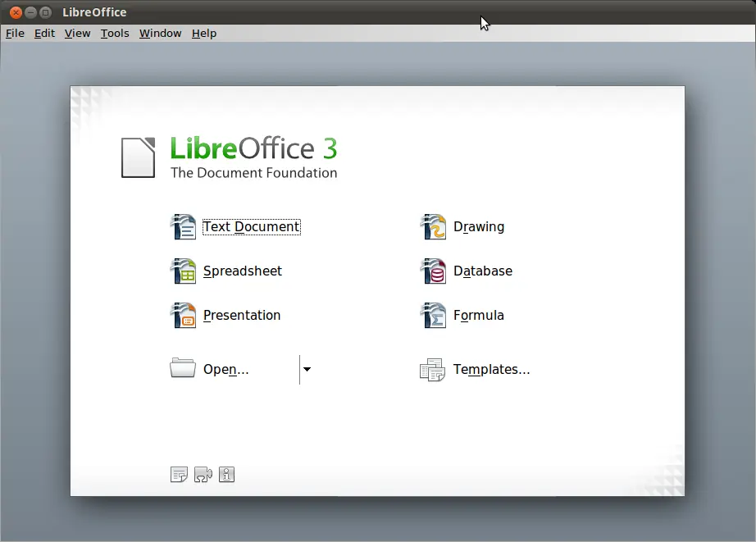
Task: Click the puzzle piece extensions icon
Action: click(203, 475)
